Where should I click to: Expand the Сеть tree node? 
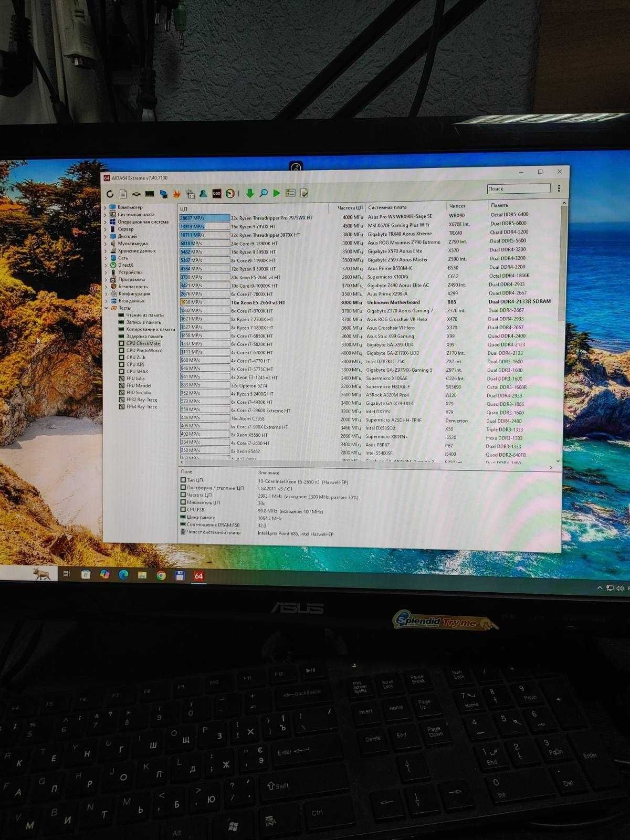(x=105, y=258)
